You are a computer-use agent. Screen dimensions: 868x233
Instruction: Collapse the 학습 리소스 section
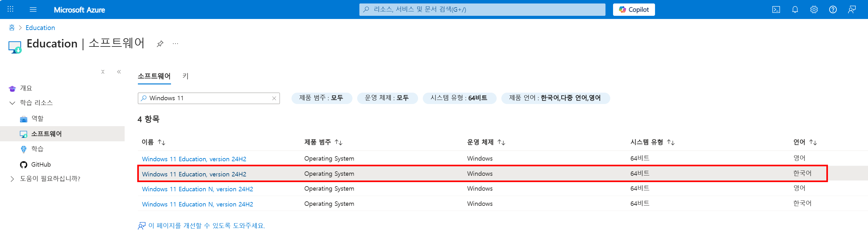click(12, 103)
